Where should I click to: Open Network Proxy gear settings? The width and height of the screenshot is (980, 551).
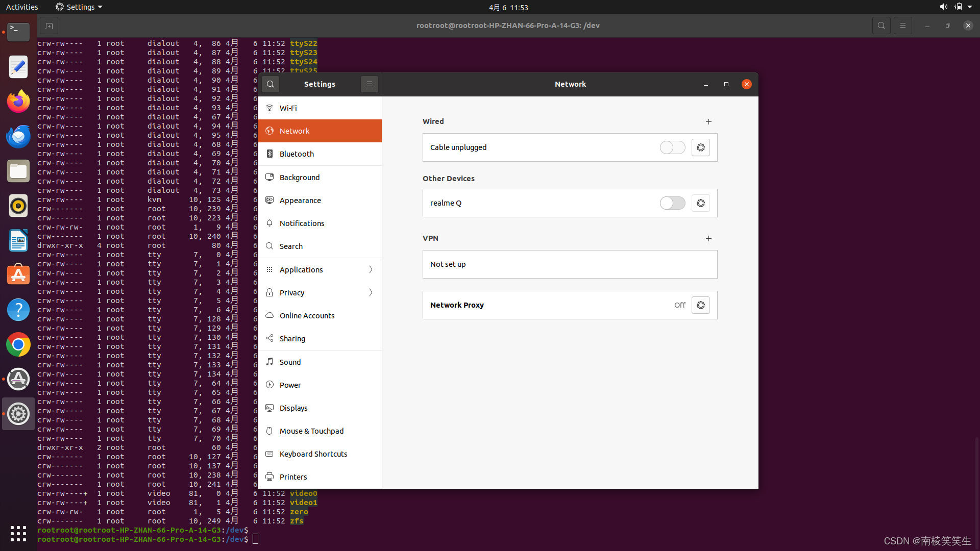pos(700,305)
